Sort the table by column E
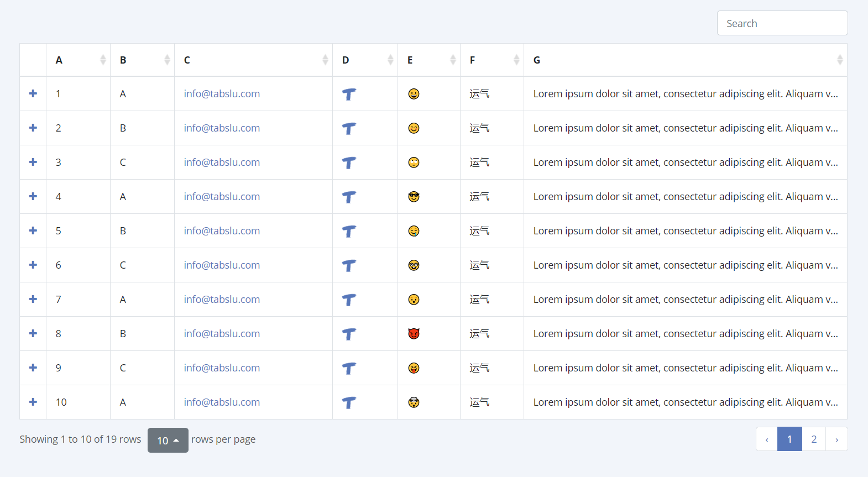Image resolution: width=868 pixels, height=477 pixels. click(x=429, y=60)
